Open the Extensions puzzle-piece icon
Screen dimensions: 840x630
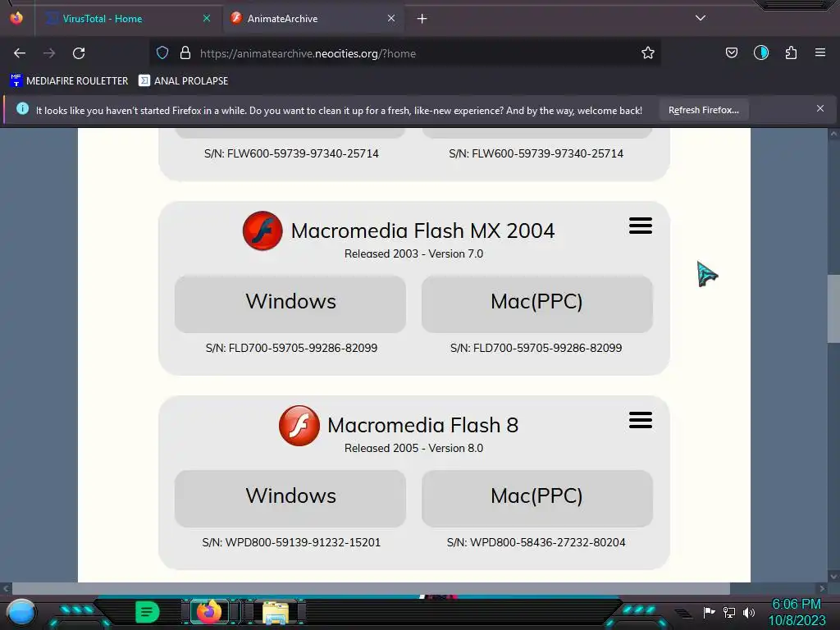coord(791,52)
